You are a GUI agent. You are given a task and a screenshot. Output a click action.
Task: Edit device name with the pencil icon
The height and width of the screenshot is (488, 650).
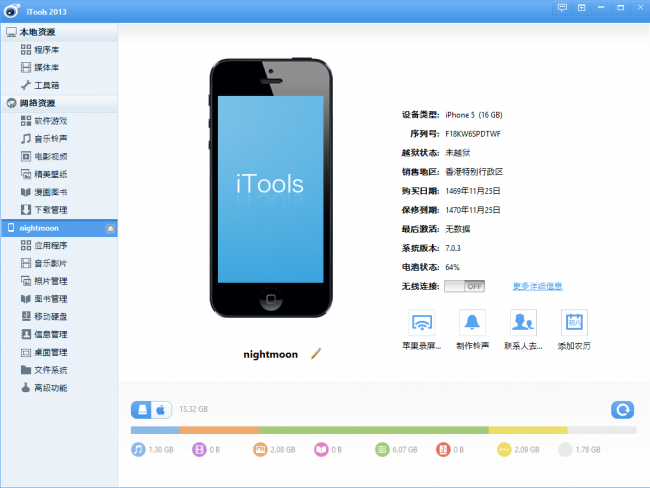coord(316,354)
